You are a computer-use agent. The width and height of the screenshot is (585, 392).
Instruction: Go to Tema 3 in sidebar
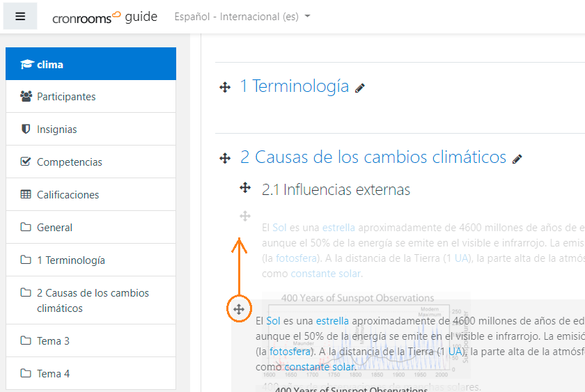91,340
